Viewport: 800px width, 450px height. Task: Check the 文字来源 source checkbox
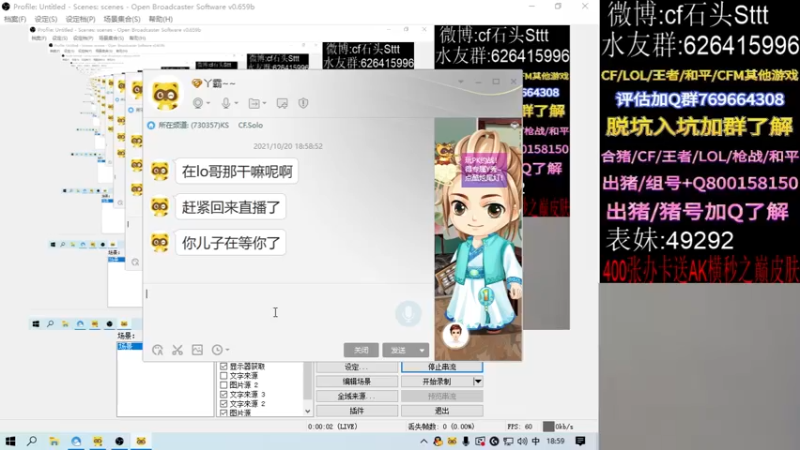pos(223,376)
